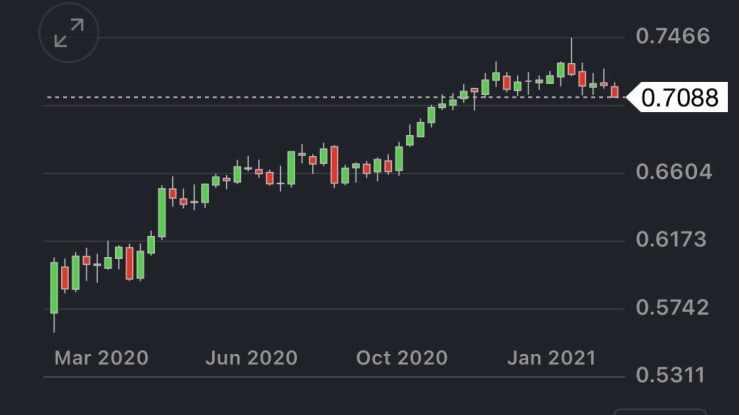Click the dashed current price line

300,97
